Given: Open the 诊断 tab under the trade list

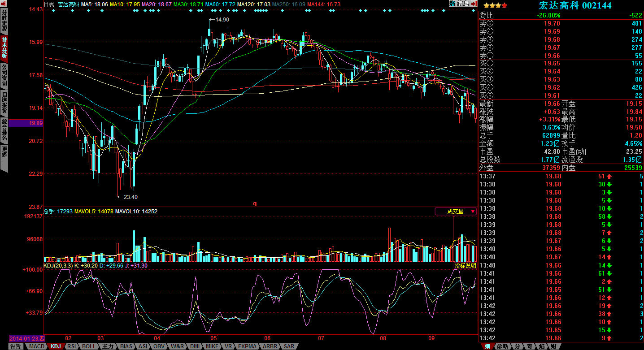Looking at the screenshot, I should (x=502, y=346).
